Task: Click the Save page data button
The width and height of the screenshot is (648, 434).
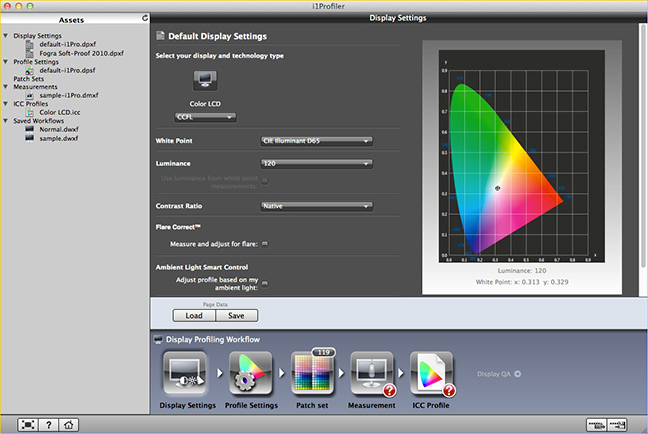Action: [x=236, y=316]
